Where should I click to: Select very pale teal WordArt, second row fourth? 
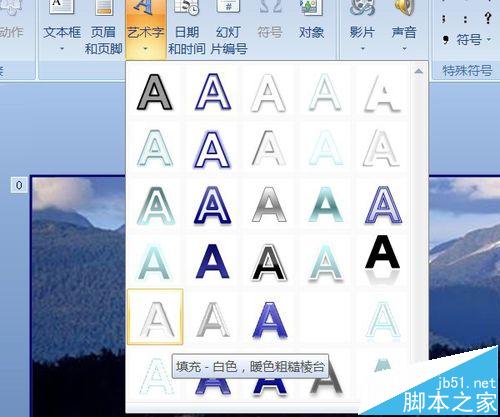[325, 148]
